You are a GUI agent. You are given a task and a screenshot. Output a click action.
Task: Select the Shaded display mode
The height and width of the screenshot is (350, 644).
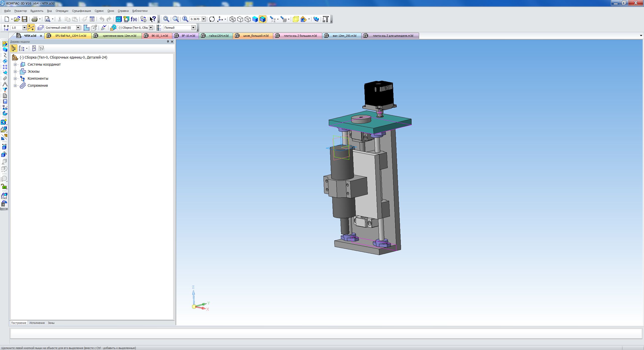point(255,19)
